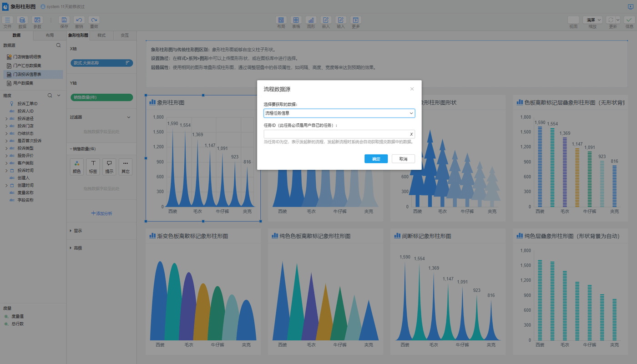Click the search icon beside 数据源
The height and width of the screenshot is (364, 637).
pos(58,45)
